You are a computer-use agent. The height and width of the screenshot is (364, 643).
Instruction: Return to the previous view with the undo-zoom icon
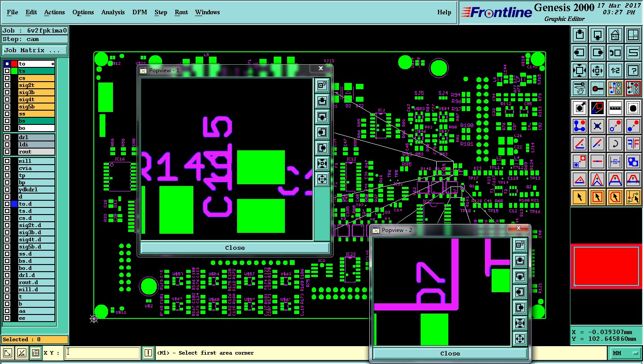[x=615, y=52]
